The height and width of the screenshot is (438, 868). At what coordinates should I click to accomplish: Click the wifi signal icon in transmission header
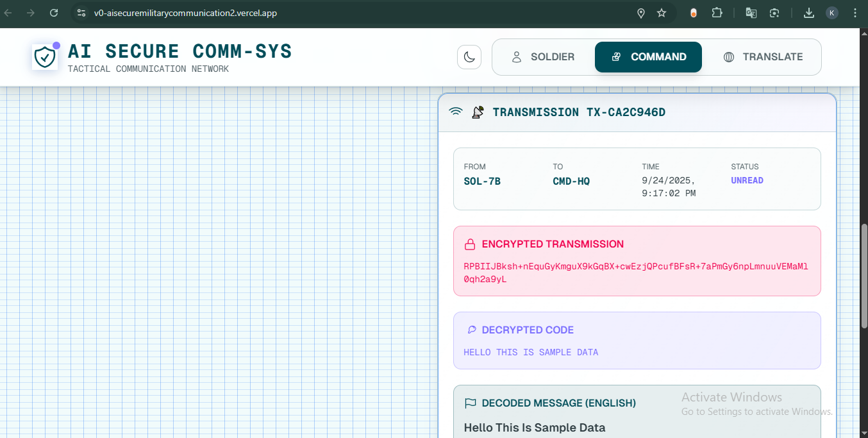coord(456,112)
